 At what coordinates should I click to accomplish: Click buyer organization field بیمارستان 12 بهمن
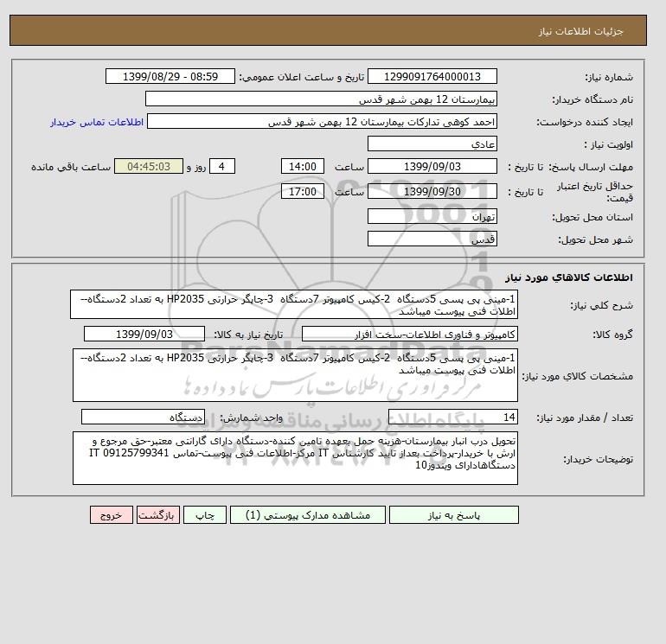(321, 99)
